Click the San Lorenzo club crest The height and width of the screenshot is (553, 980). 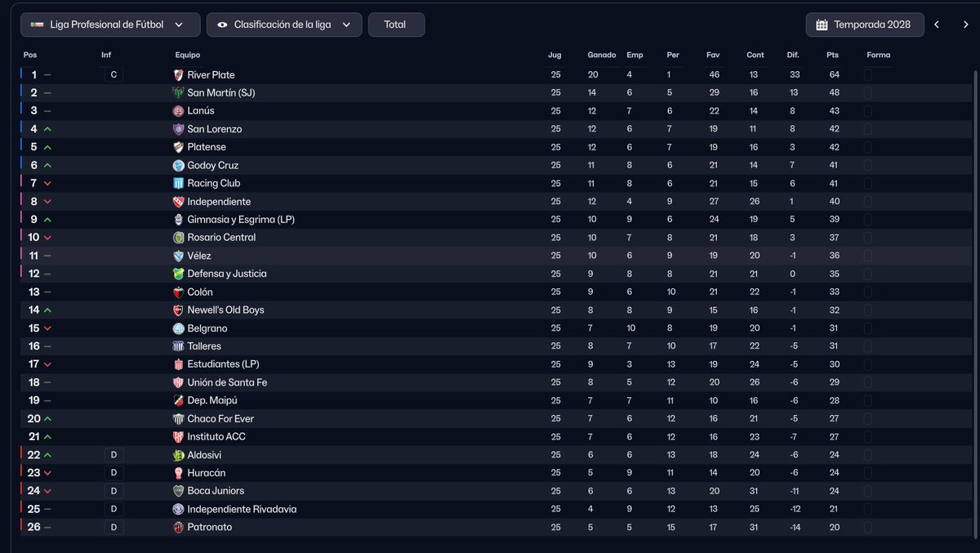178,129
